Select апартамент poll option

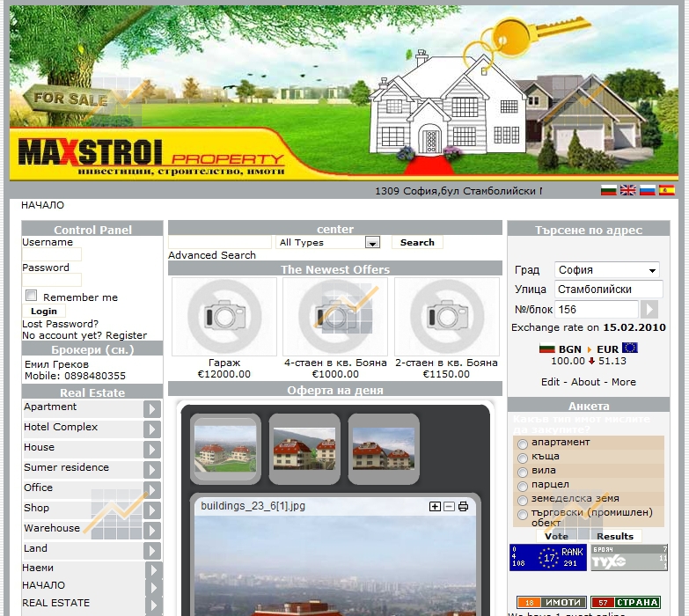click(x=523, y=444)
